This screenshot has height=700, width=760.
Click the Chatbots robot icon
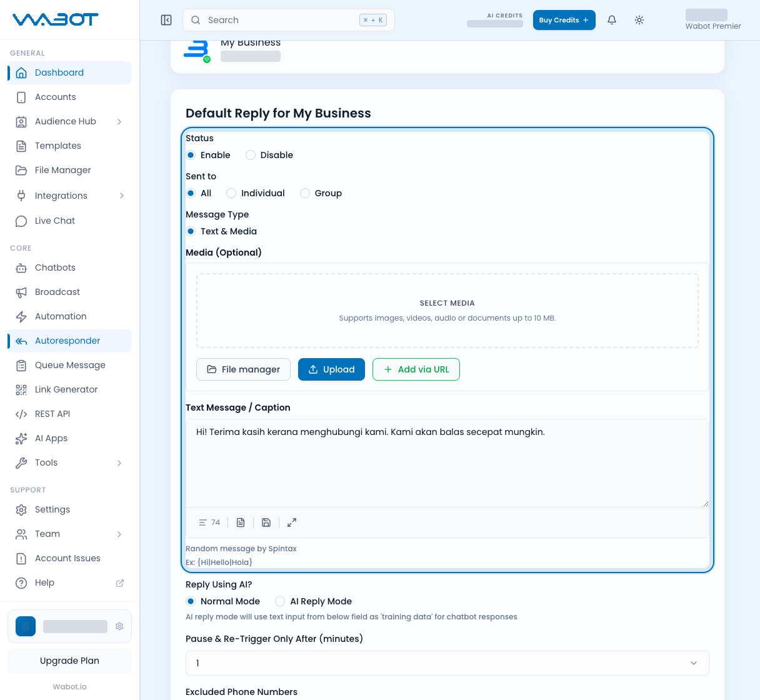click(x=21, y=267)
